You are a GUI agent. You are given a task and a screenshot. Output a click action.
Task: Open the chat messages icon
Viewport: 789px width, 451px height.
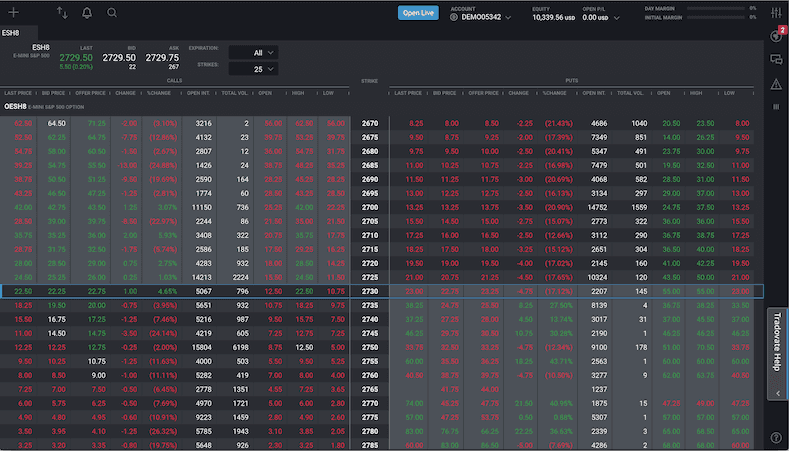pyautogui.click(x=776, y=60)
